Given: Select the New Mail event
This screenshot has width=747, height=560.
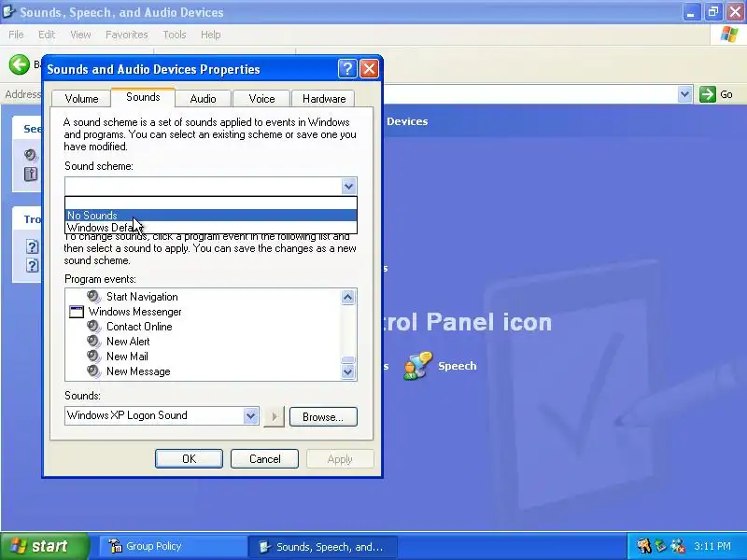Looking at the screenshot, I should pos(127,357).
